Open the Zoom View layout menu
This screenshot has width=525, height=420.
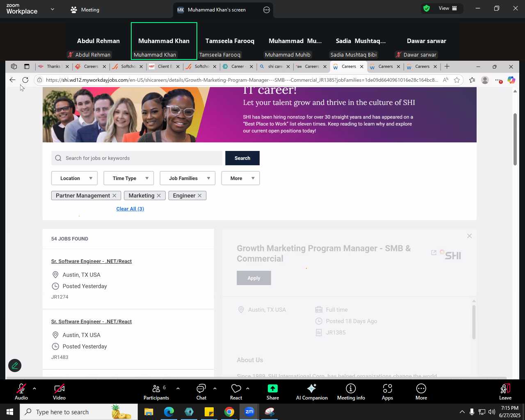coord(448,8)
